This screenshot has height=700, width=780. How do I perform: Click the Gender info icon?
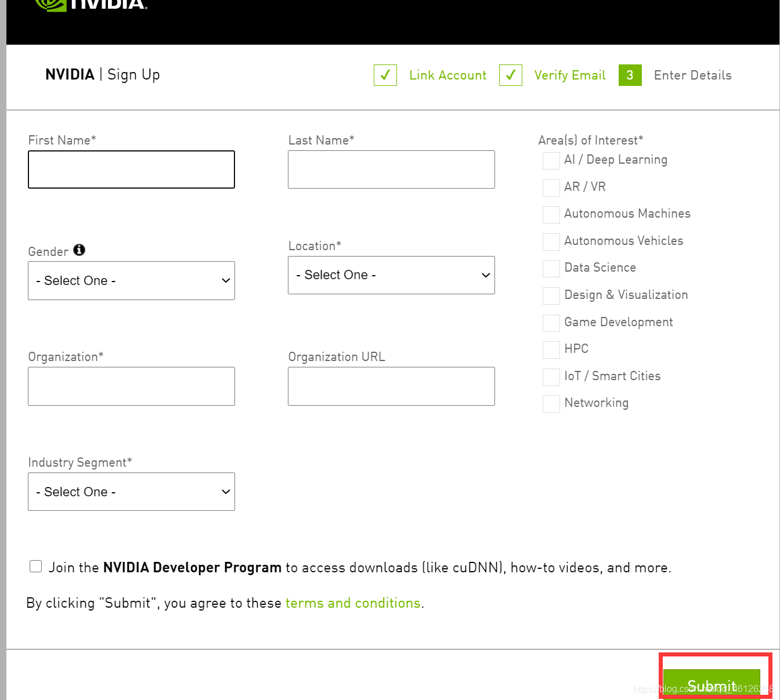tap(79, 250)
